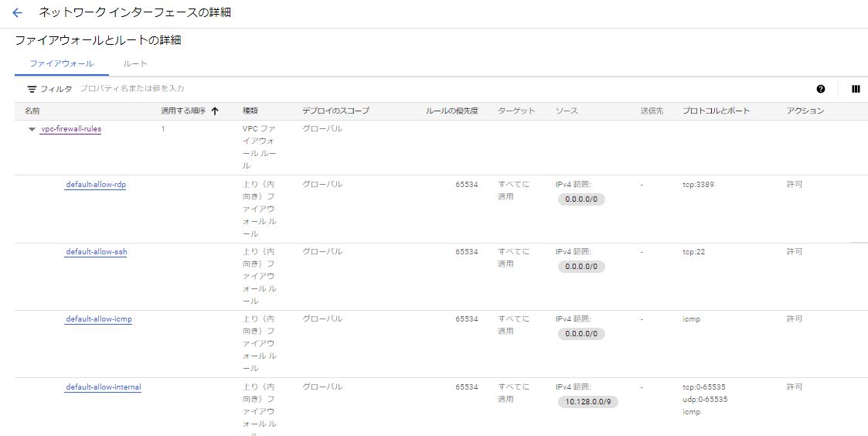
Task: Click the ソース column header
Action: pos(567,111)
